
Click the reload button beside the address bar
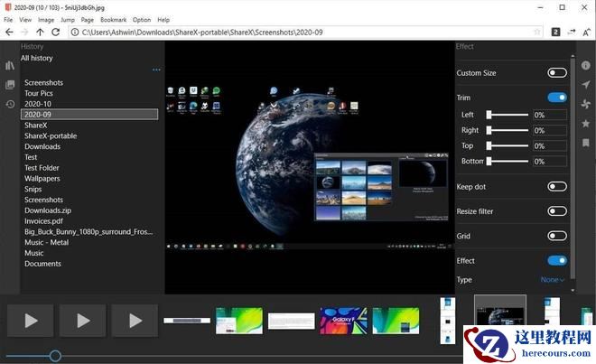tap(56, 32)
